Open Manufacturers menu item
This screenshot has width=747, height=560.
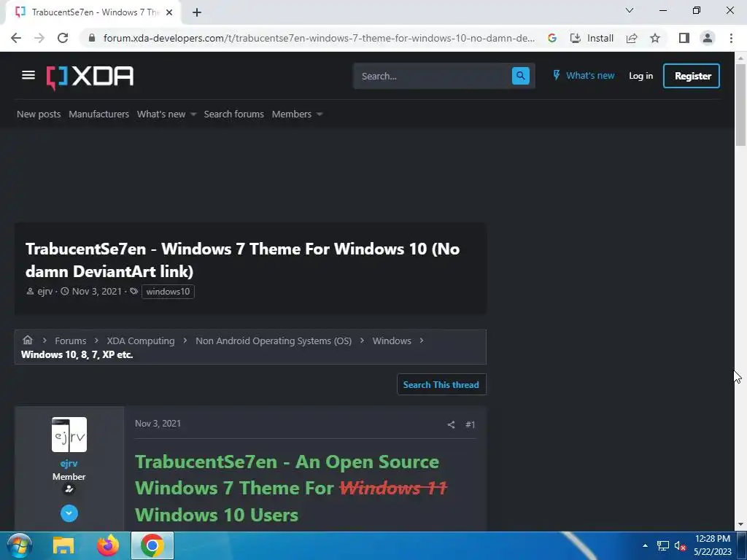tap(98, 114)
